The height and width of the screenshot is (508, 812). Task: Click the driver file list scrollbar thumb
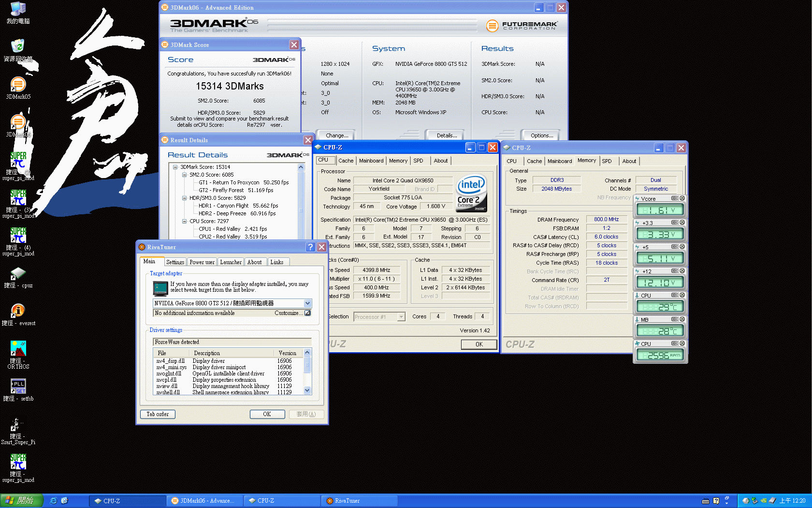click(x=307, y=364)
